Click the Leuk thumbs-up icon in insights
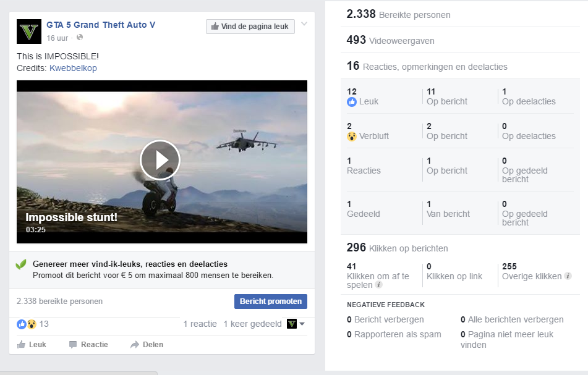588x375 pixels. click(352, 101)
